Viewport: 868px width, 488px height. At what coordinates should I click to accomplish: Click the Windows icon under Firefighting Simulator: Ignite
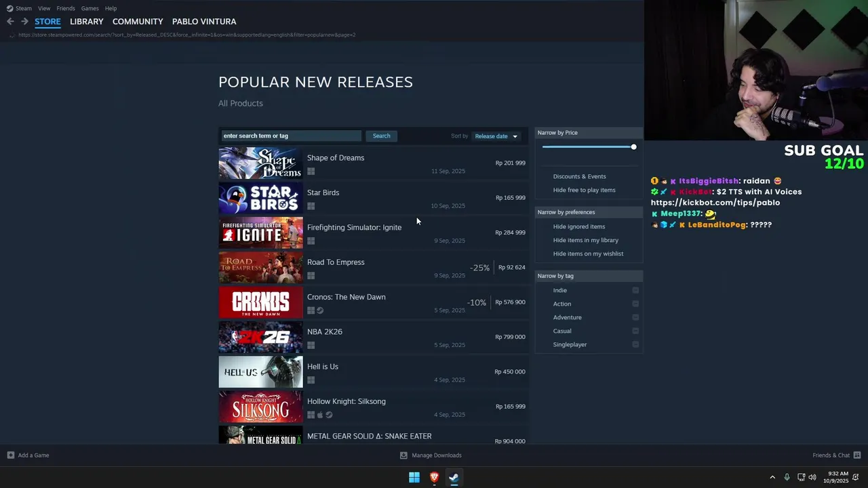(x=311, y=241)
